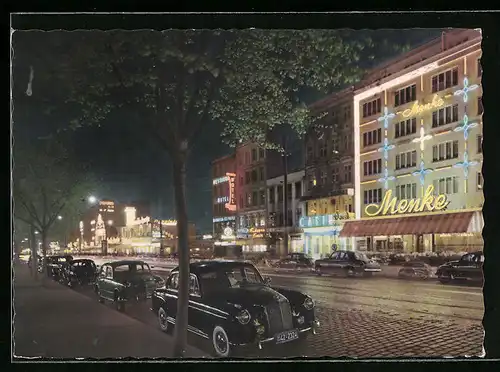The width and height of the screenshot is (500, 372).
Task: Click the license plate on the front black car
Action: pyautogui.click(x=287, y=336)
